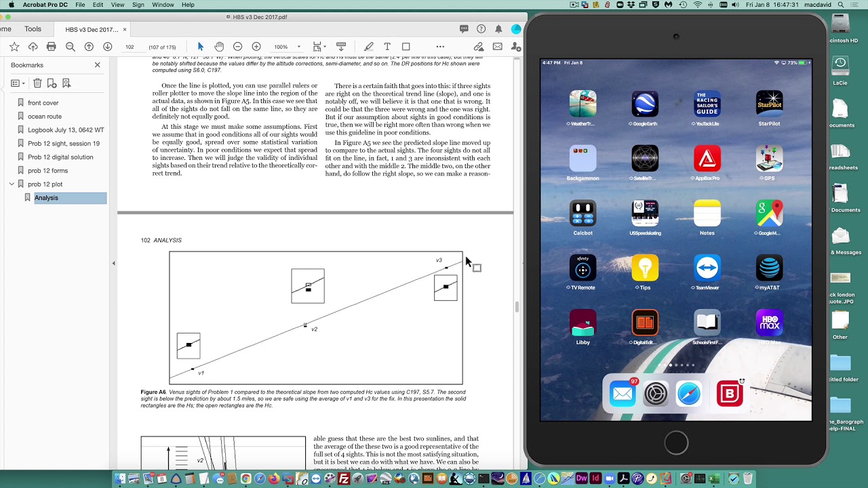Open Safari in the iPad dock

pos(688,394)
